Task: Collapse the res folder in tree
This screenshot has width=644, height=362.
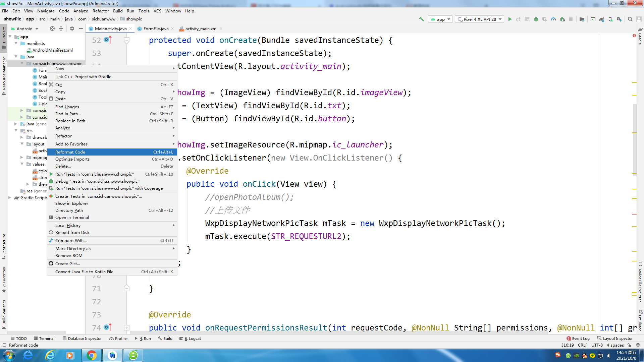Action: [16, 130]
